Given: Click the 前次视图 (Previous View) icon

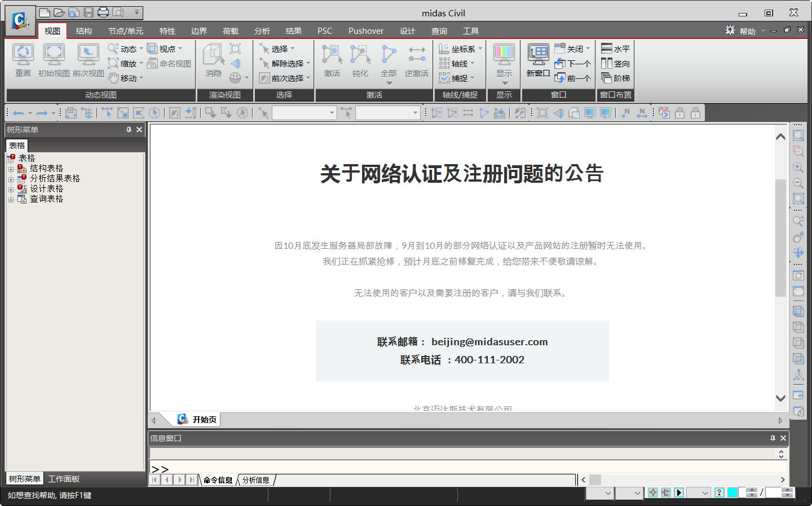Looking at the screenshot, I should tap(89, 60).
